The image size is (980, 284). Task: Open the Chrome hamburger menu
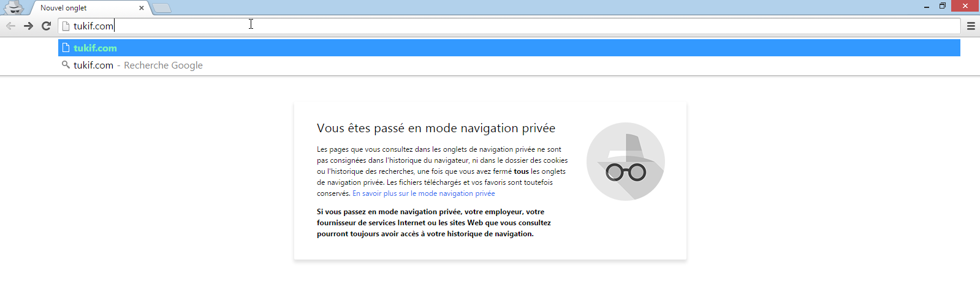click(x=971, y=26)
